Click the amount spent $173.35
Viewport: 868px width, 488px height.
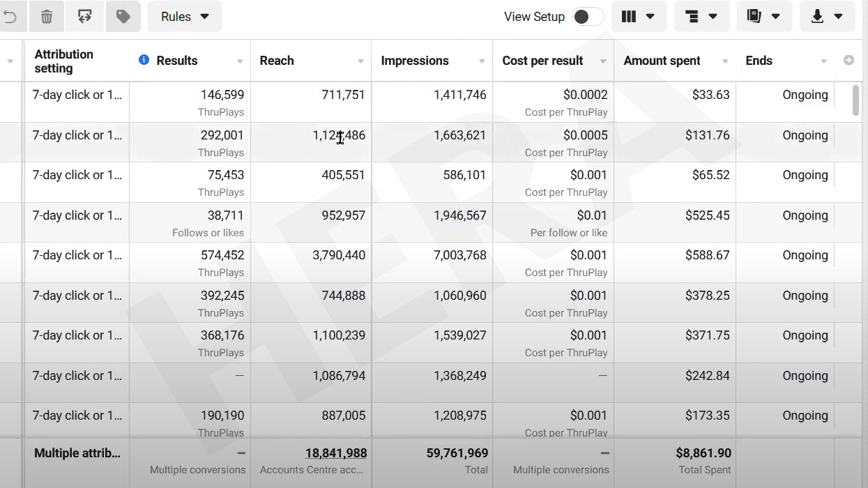(707, 415)
